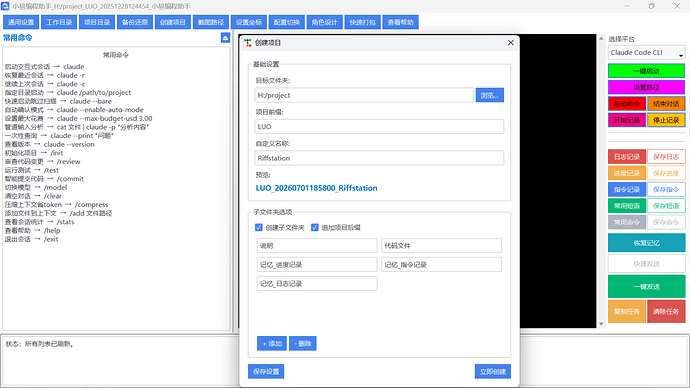Open the Claude Code CLI platform dropdown
This screenshot has width=690, height=388.
click(646, 52)
